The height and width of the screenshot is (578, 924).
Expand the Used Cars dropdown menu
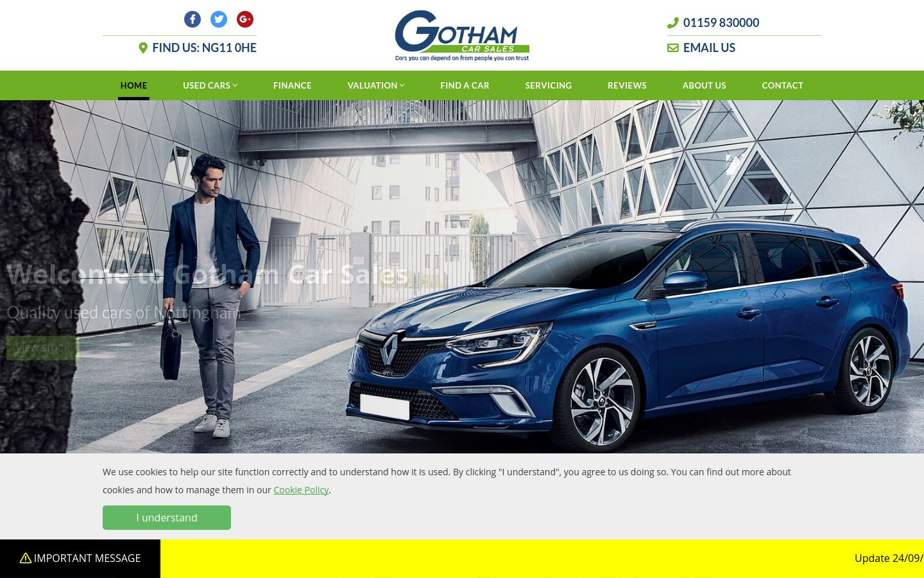point(210,85)
